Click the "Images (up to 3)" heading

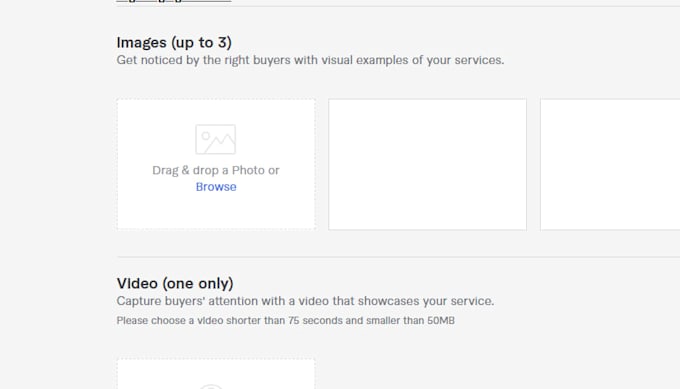click(174, 42)
